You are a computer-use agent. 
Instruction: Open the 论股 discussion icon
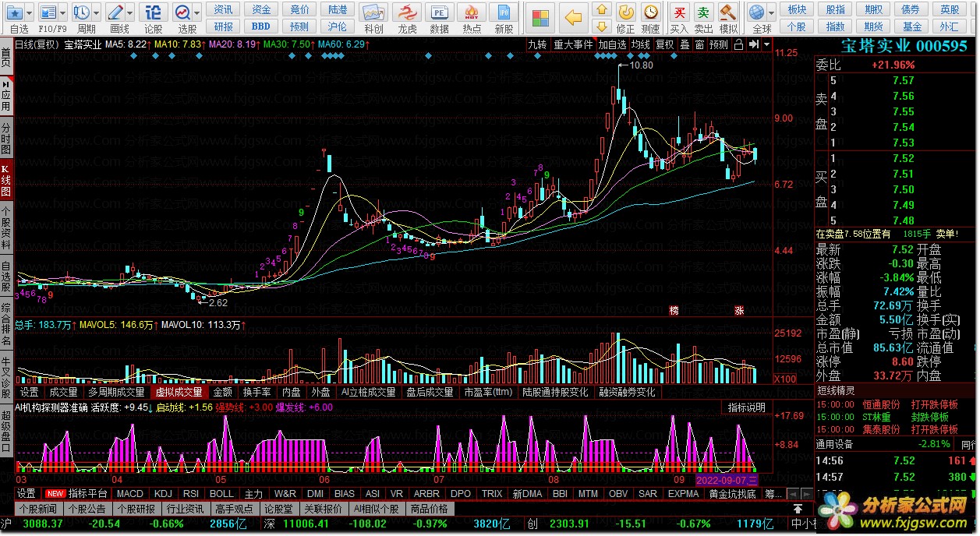click(154, 12)
